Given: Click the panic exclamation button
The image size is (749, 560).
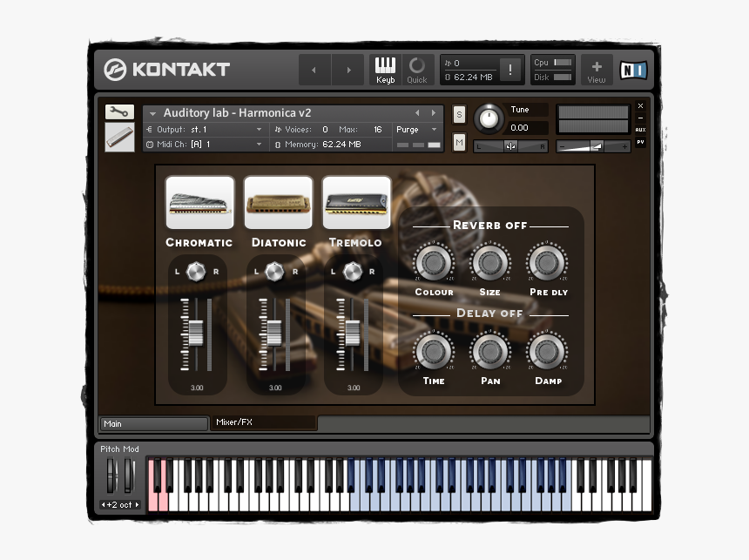Looking at the screenshot, I should coord(510,70).
